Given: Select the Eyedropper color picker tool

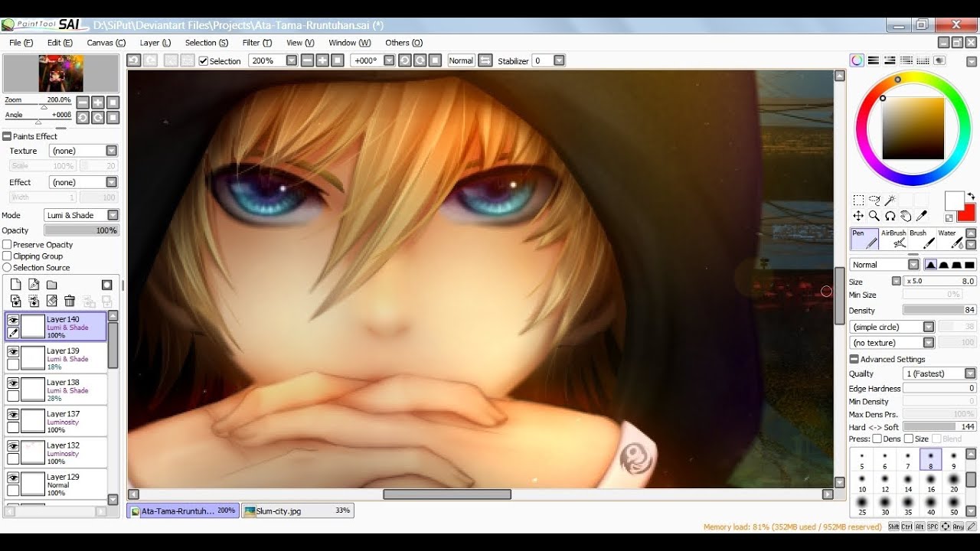Looking at the screenshot, I should [923, 217].
